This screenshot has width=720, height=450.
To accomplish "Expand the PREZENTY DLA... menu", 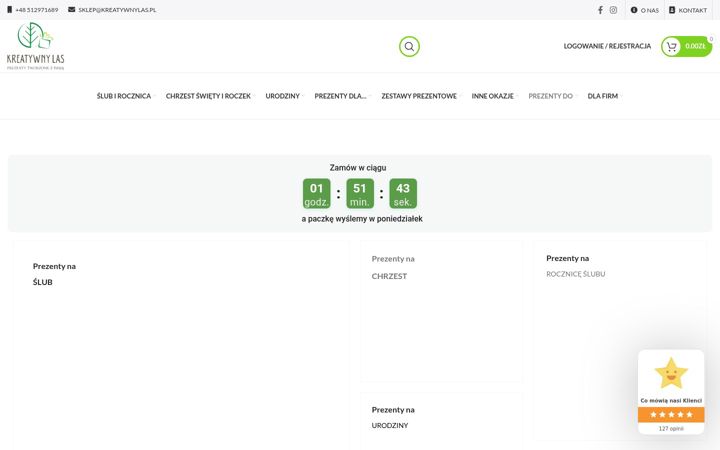I will tap(340, 96).
